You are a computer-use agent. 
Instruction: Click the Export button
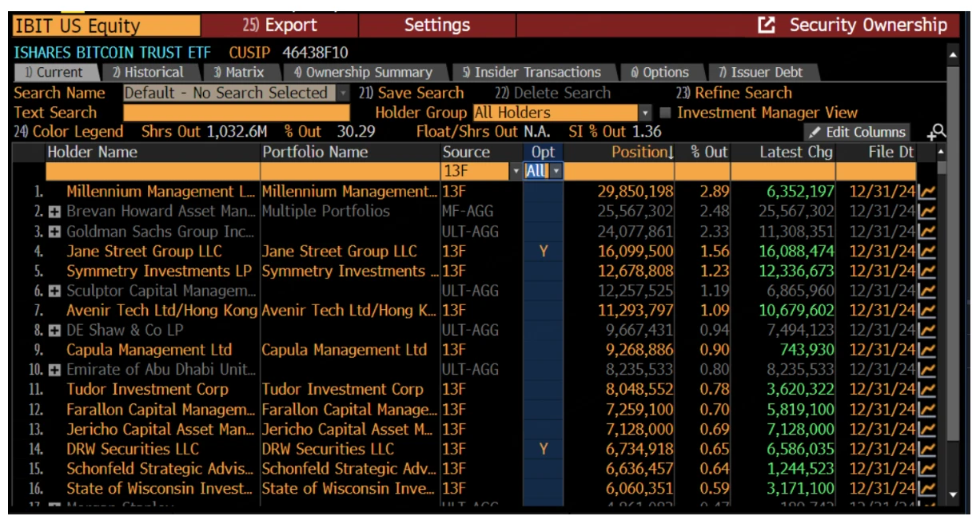click(280, 26)
